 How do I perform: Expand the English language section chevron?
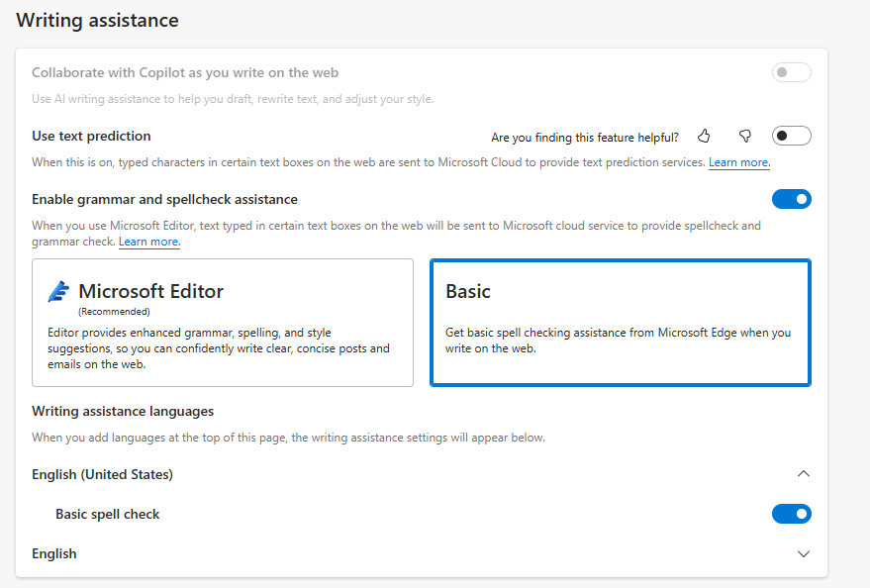coord(804,553)
